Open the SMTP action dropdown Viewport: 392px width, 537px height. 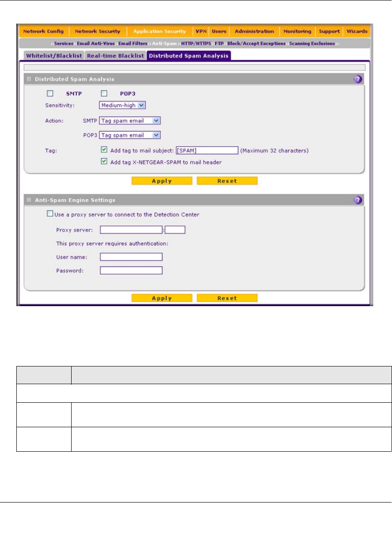click(x=130, y=121)
